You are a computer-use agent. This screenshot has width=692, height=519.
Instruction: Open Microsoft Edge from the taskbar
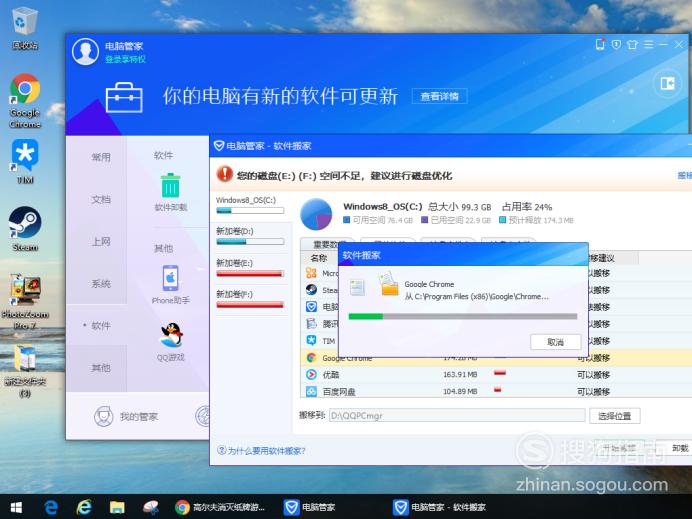(51, 507)
